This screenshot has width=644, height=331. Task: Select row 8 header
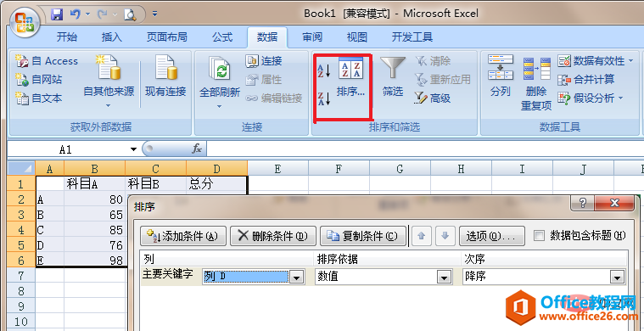coord(21,291)
